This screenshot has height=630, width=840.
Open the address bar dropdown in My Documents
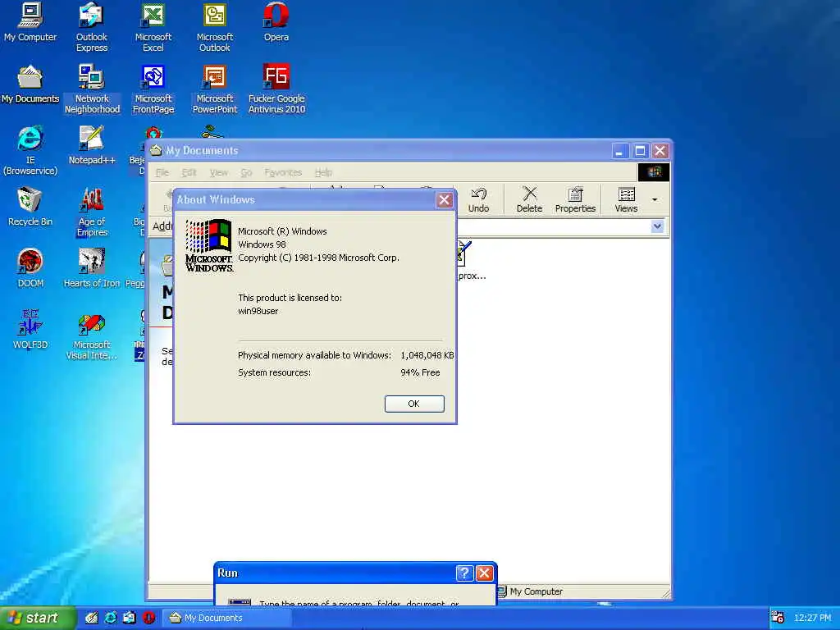point(657,226)
